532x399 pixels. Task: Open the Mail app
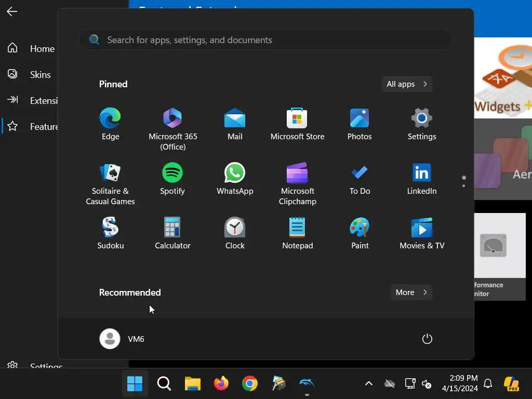[x=235, y=124]
